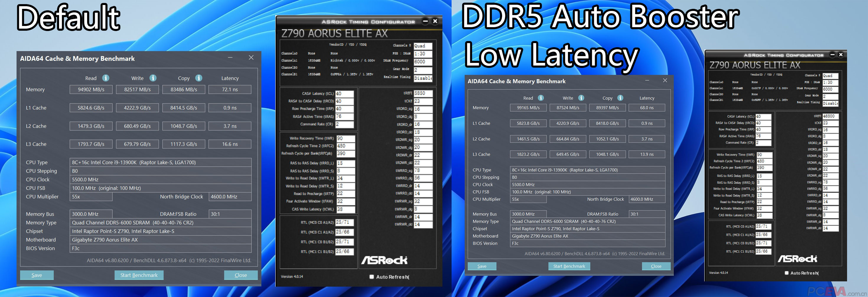
Task: Click DRAM Frequency 6000 field in Default Configurator
Action: tap(423, 62)
